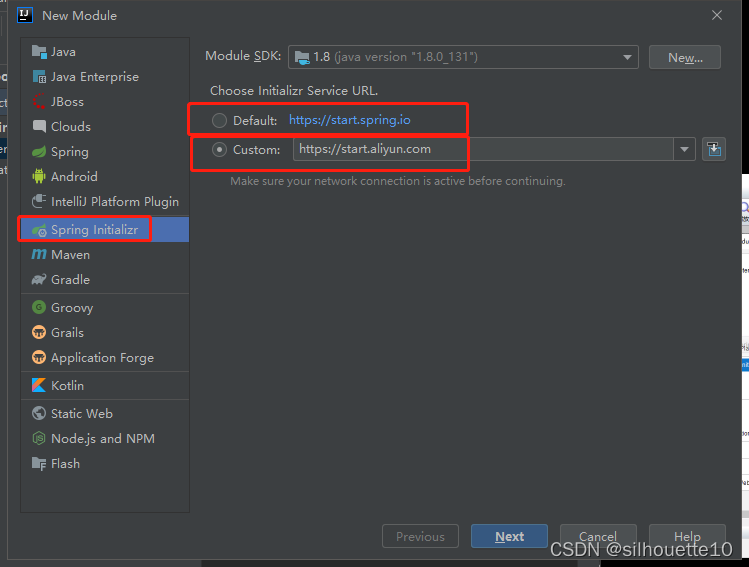Select JBoss module type label
The height and width of the screenshot is (567, 749).
[67, 102]
